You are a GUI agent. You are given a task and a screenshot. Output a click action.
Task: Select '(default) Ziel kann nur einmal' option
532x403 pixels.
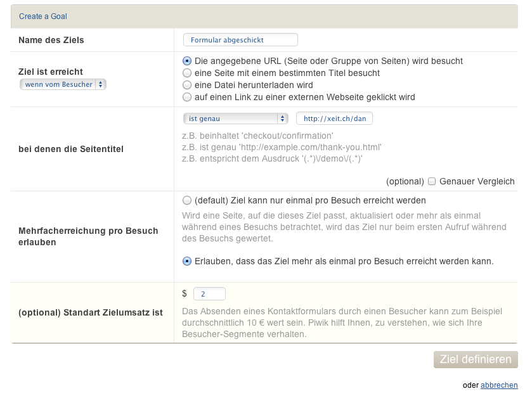pos(187,200)
